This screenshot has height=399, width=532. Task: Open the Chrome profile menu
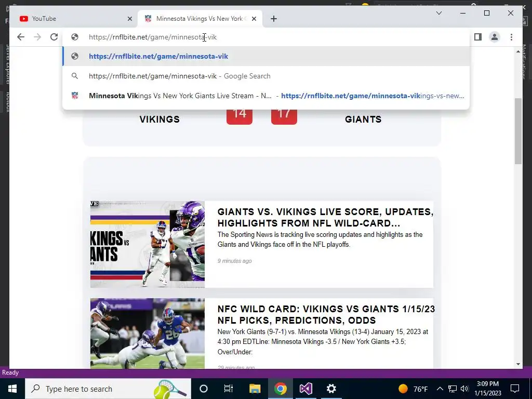[495, 37]
